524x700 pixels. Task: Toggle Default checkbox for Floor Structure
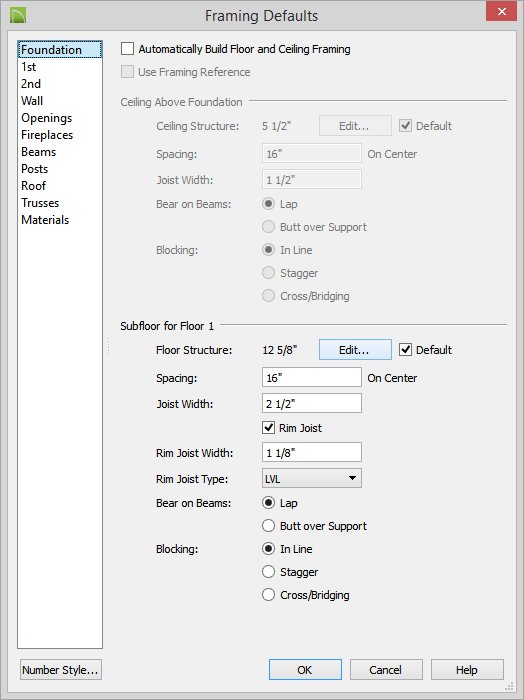point(405,350)
